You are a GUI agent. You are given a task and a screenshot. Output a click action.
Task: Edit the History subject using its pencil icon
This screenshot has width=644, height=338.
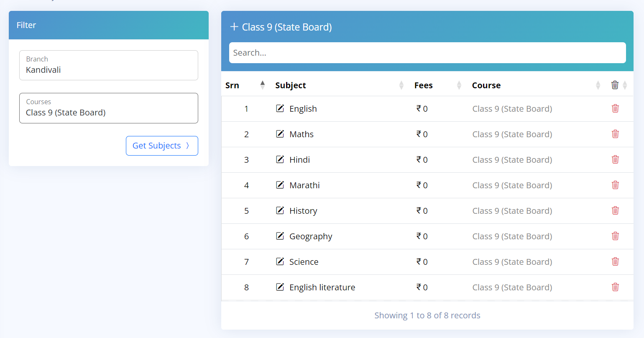pyautogui.click(x=280, y=210)
